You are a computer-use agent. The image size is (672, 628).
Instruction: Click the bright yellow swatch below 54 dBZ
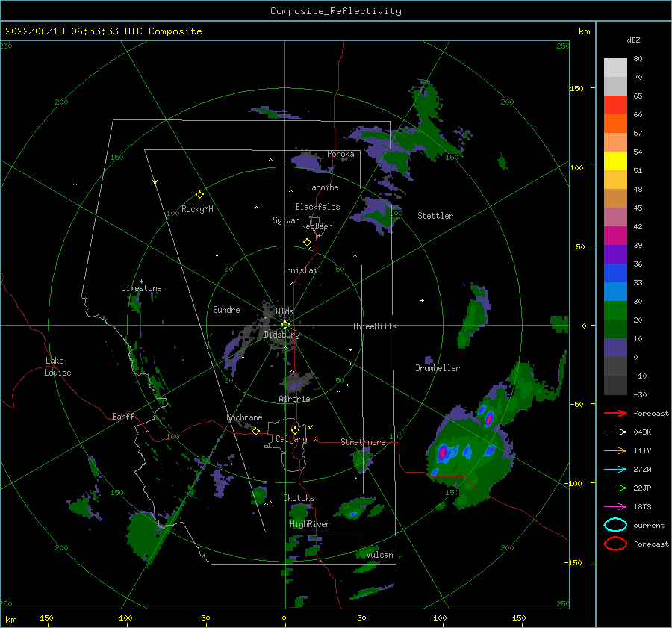(615, 161)
